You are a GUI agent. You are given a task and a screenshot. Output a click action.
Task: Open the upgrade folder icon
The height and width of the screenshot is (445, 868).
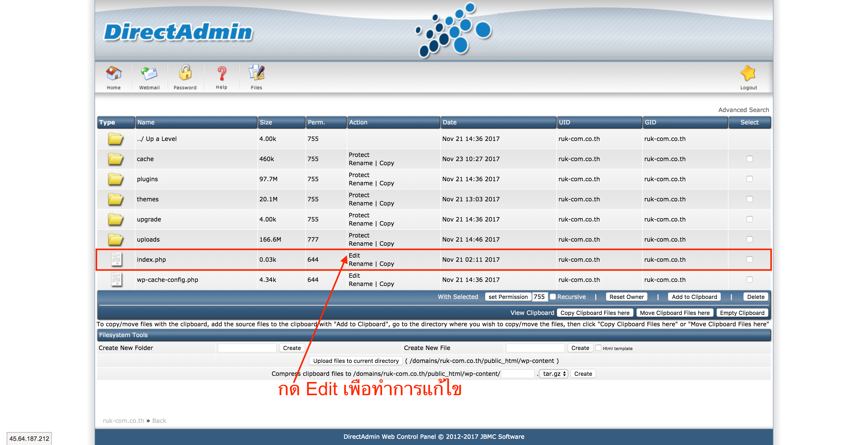click(x=115, y=219)
